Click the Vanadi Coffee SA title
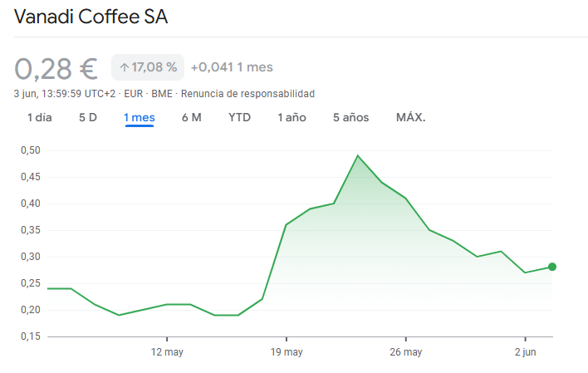The height and width of the screenshot is (373, 588). pos(91,17)
